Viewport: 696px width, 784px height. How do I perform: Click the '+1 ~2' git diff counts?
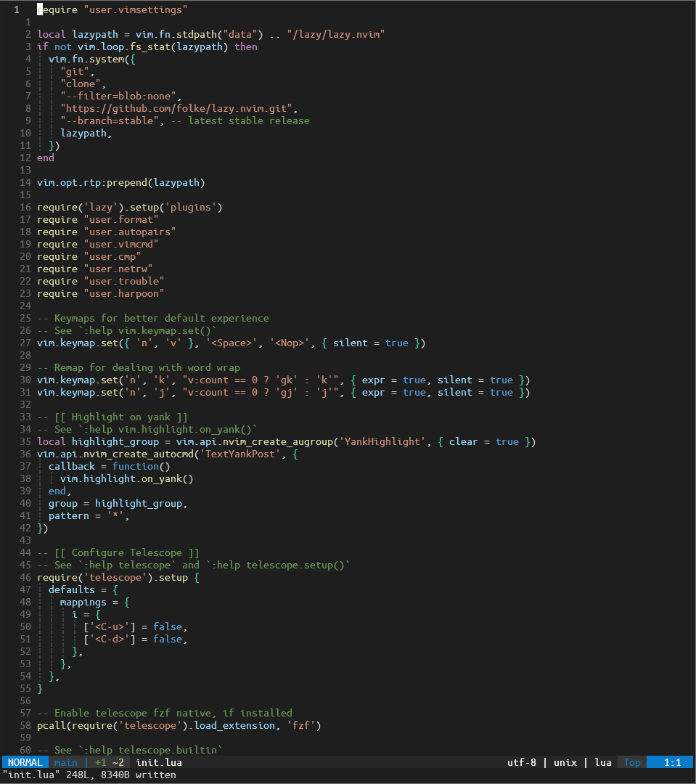point(110,762)
